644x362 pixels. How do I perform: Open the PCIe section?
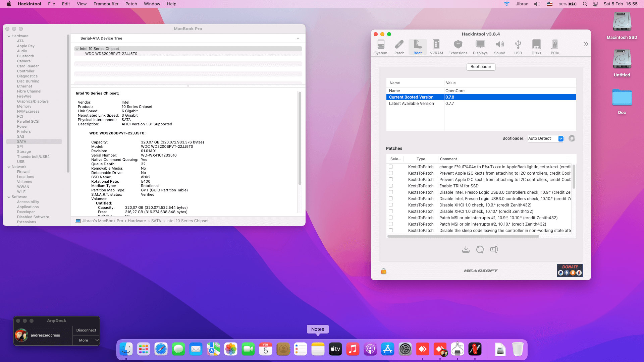(x=555, y=47)
